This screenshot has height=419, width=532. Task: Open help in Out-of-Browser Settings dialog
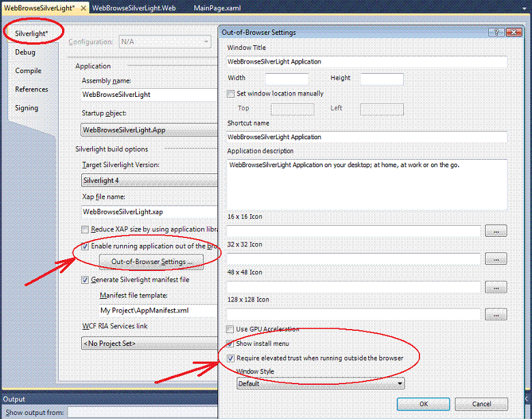pyautogui.click(x=497, y=32)
